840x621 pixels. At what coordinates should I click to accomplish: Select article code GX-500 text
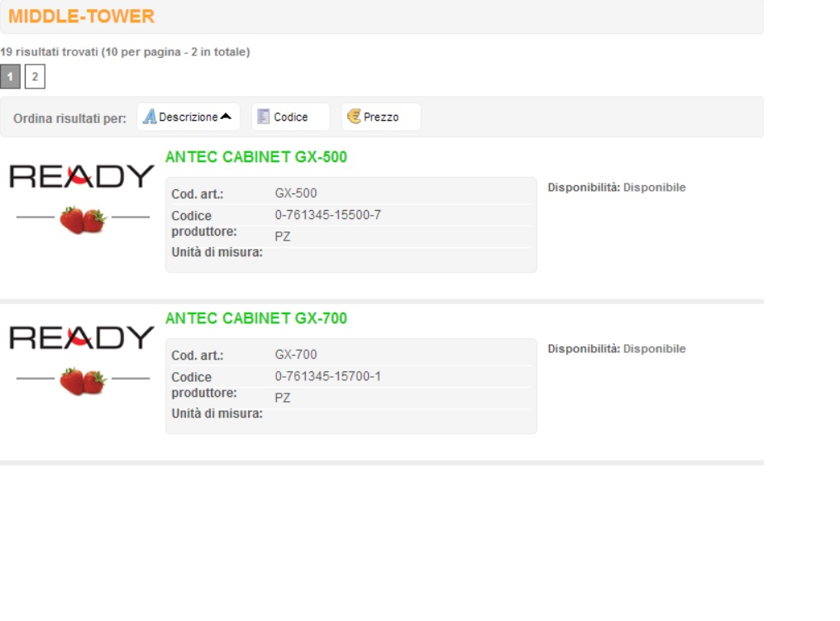tap(296, 193)
